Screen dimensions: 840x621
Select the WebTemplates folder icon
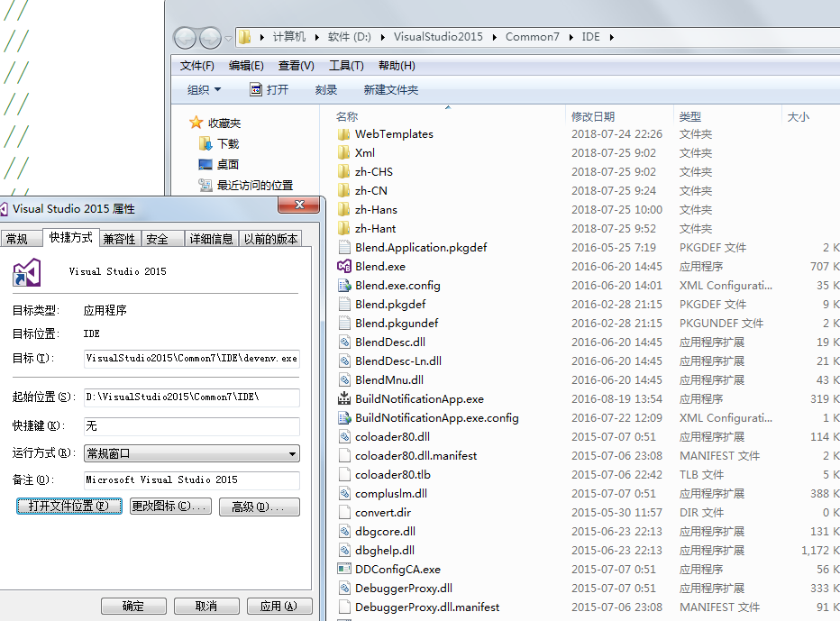click(344, 134)
